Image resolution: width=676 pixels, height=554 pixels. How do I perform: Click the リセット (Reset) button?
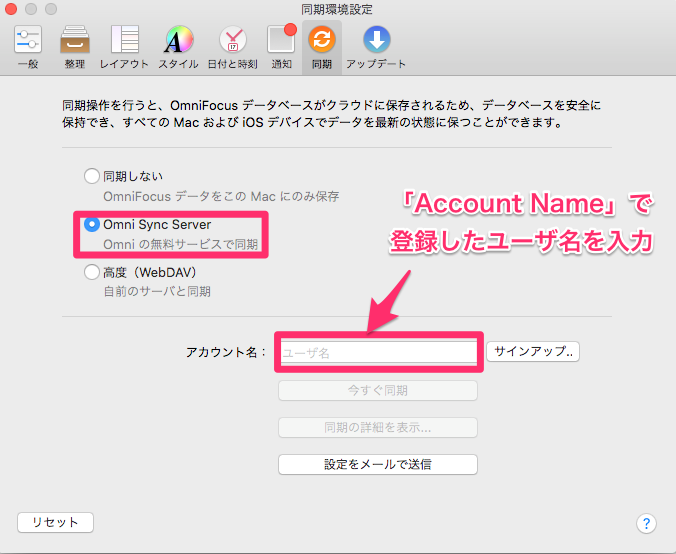pyautogui.click(x=55, y=522)
